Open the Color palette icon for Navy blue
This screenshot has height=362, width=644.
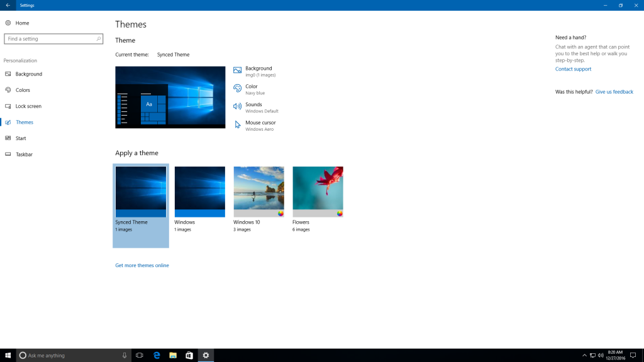coord(238,89)
